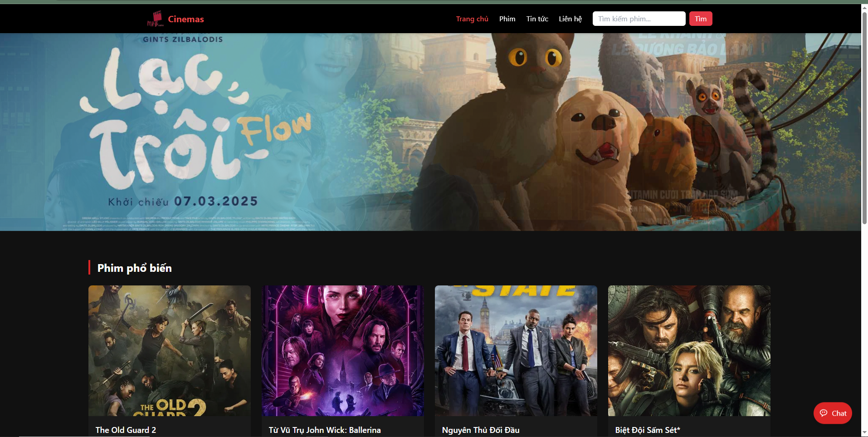This screenshot has width=868, height=437.
Task: Click the red Tìm search button
Action: click(x=701, y=19)
